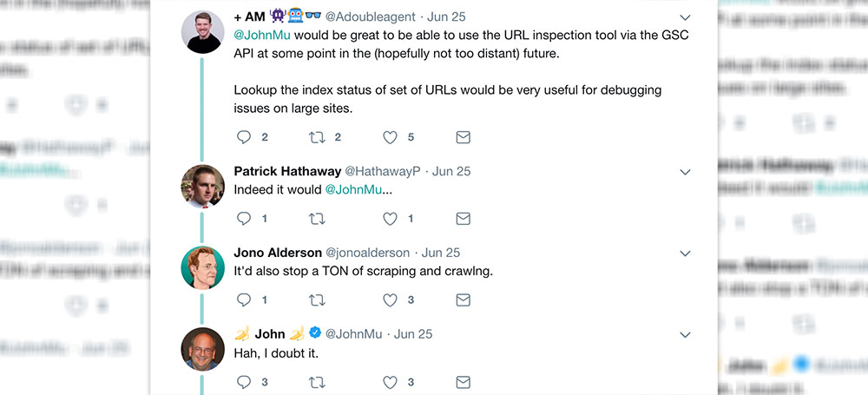Retweet Patrick Hathaway's tweet
868x395 pixels.
pyautogui.click(x=317, y=219)
